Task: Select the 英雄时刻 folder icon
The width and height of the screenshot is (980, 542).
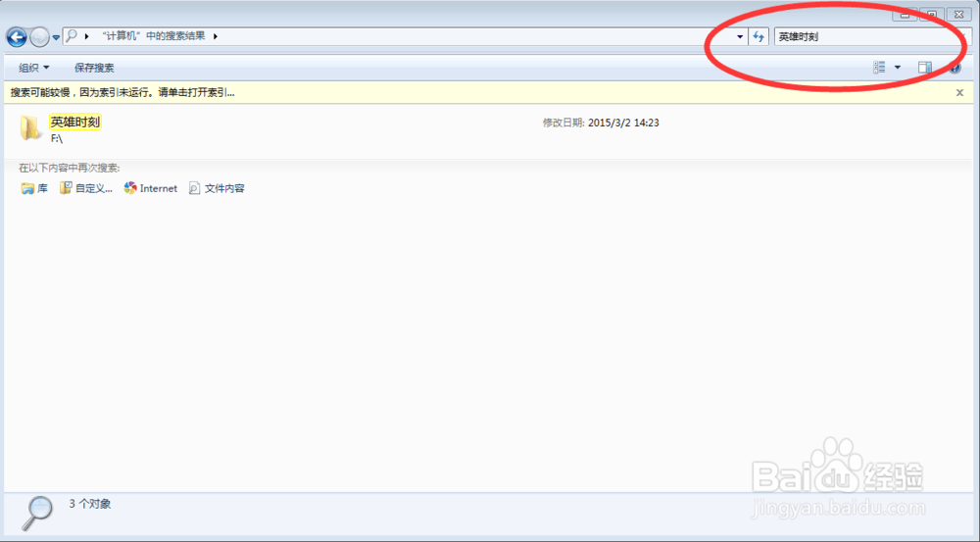Action: [x=29, y=127]
